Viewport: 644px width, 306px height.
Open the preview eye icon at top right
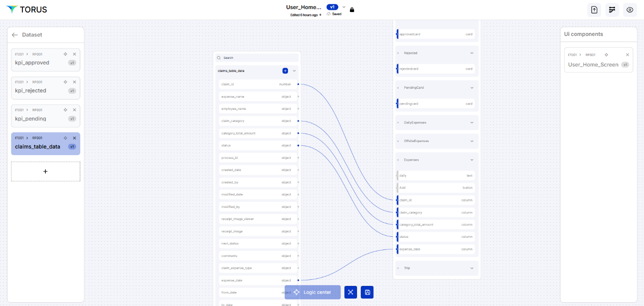coord(630,10)
